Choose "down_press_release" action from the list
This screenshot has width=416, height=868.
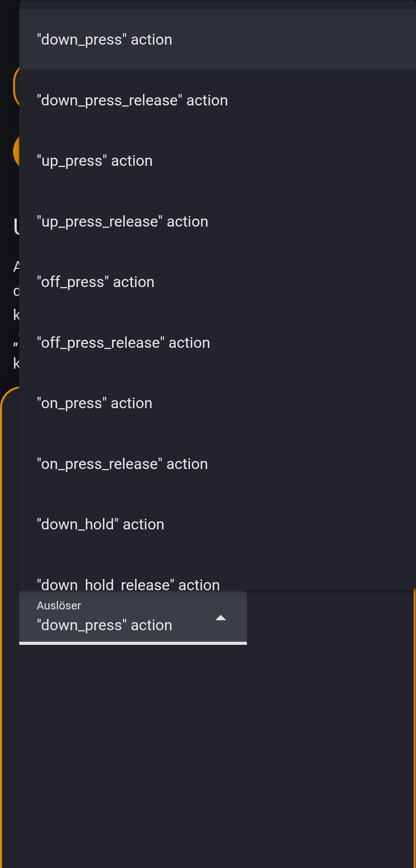pos(132,100)
